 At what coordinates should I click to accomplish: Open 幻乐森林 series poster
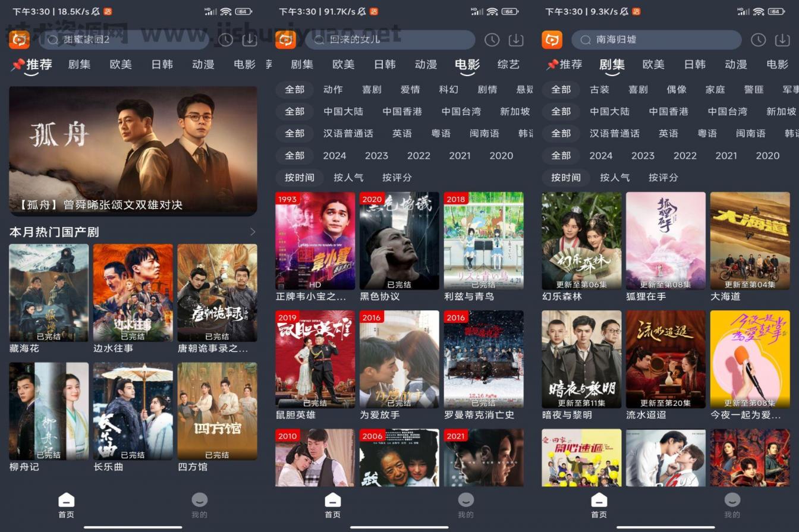(x=581, y=241)
